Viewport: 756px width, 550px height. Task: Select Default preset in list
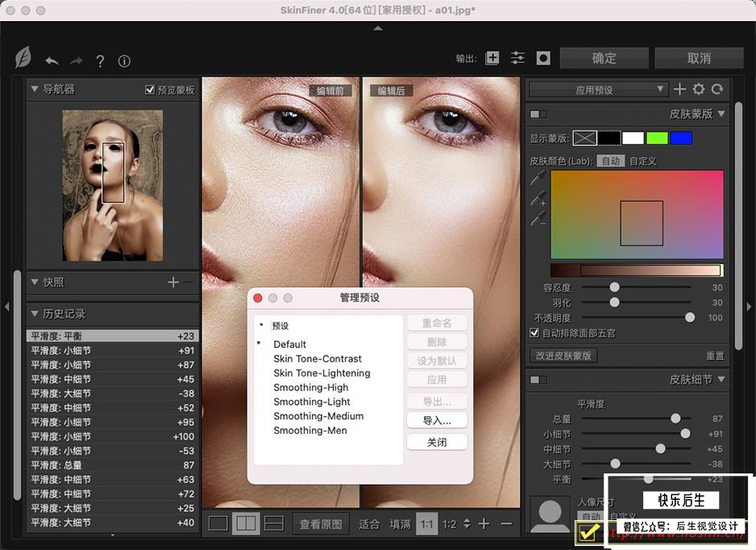tap(290, 344)
